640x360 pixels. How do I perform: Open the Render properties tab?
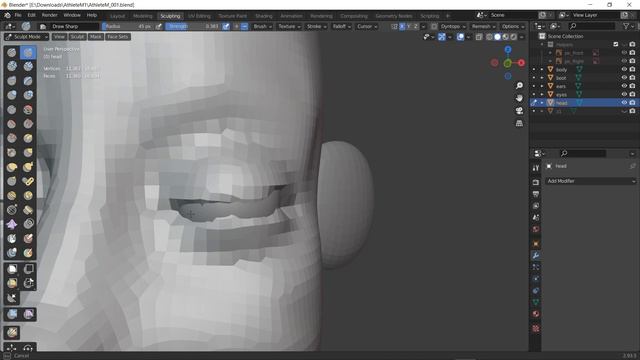536,182
